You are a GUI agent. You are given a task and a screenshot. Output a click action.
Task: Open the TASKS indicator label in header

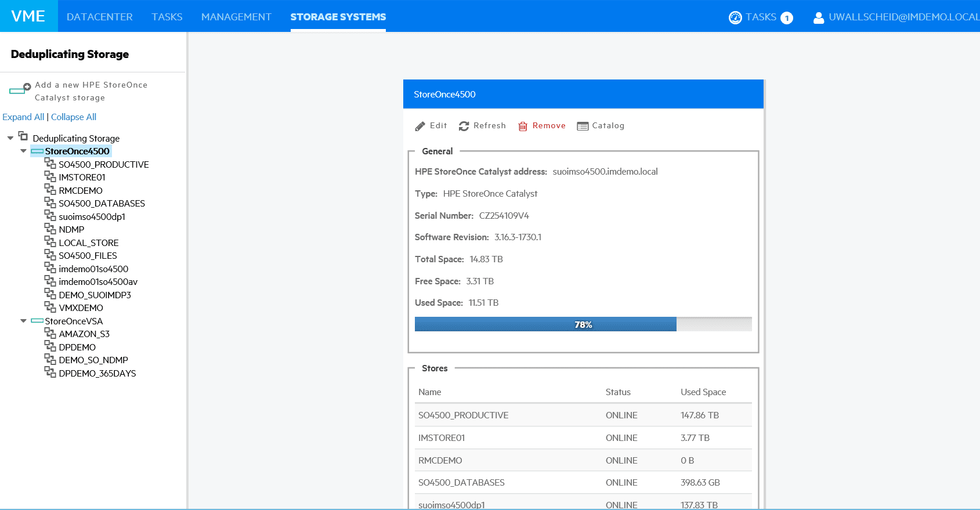pos(761,17)
